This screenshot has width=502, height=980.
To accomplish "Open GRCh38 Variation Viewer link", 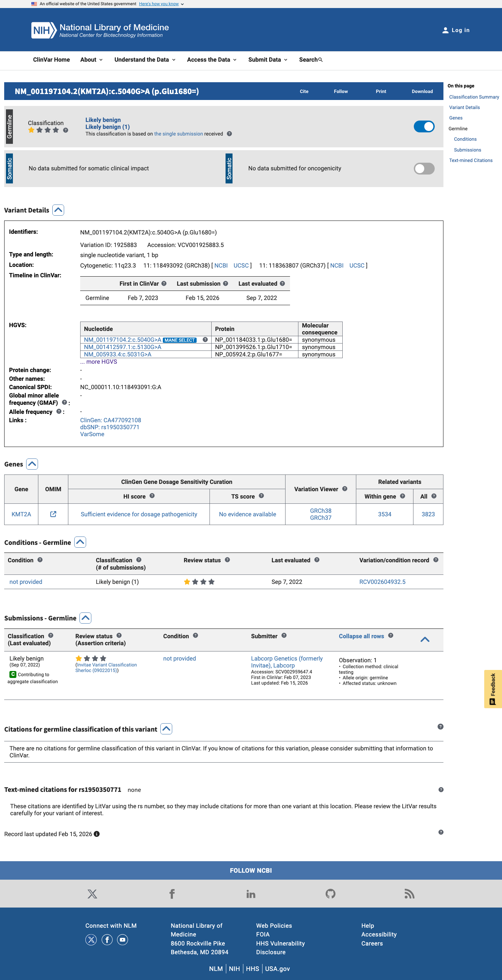I will (x=320, y=510).
